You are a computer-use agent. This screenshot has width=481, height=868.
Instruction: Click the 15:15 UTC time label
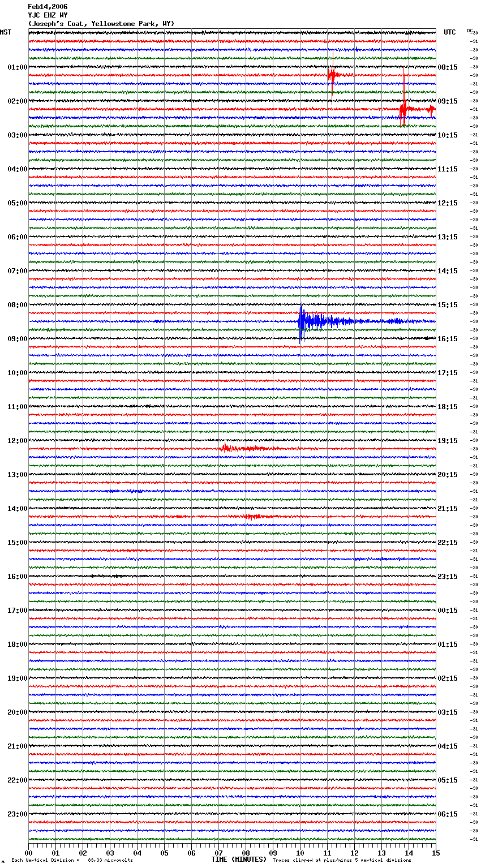click(448, 305)
